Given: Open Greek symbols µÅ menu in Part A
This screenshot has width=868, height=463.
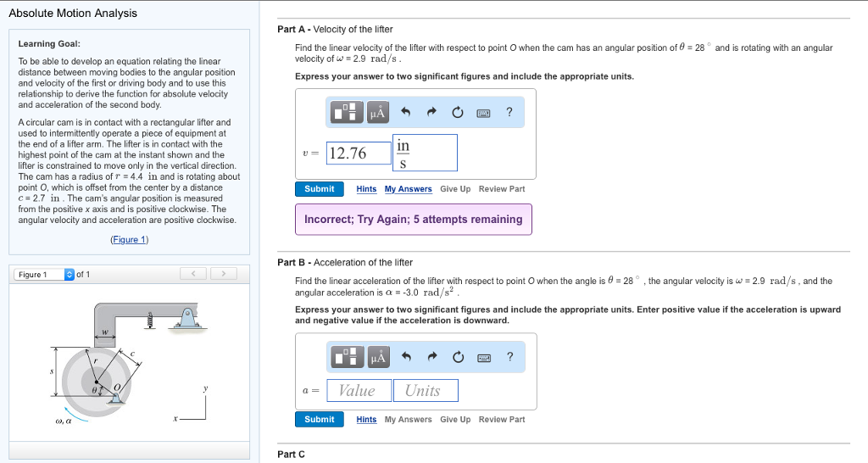Looking at the screenshot, I should (x=377, y=113).
